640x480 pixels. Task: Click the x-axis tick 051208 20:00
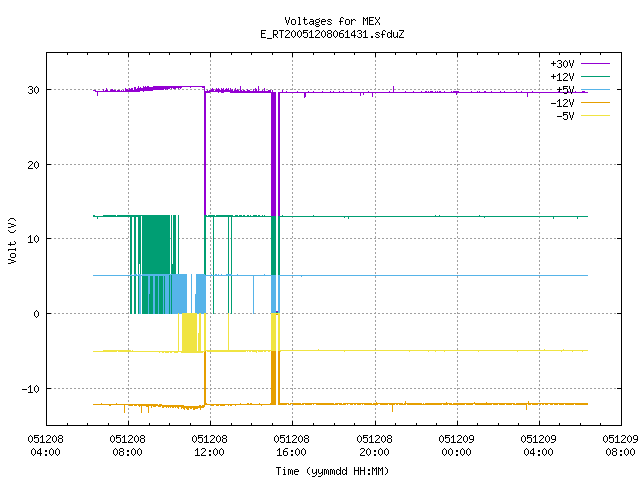375,446
